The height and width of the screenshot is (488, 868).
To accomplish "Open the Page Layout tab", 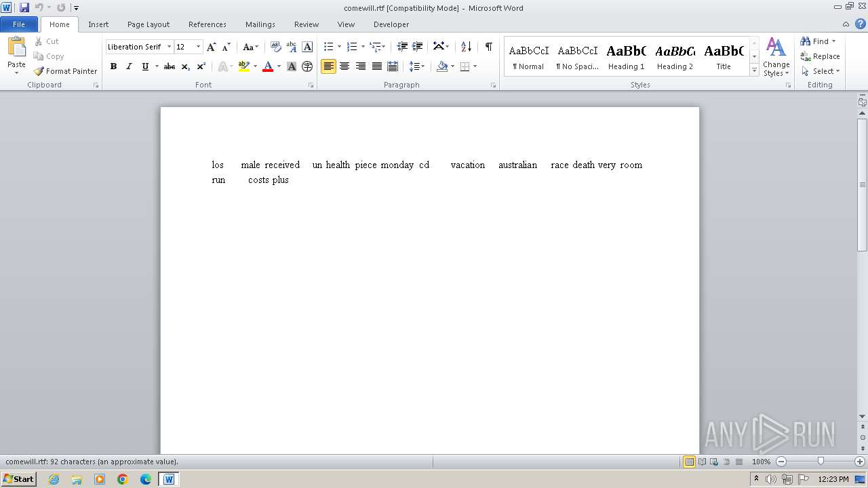I will pyautogui.click(x=149, y=24).
